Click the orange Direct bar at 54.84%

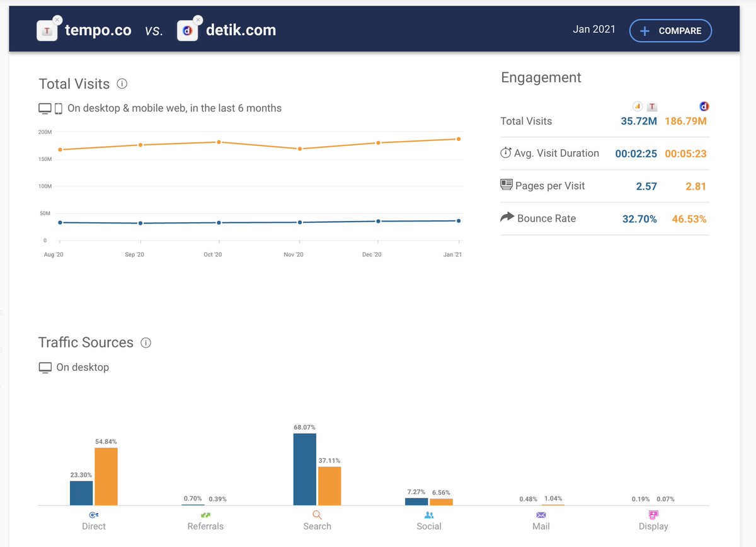pyautogui.click(x=106, y=477)
